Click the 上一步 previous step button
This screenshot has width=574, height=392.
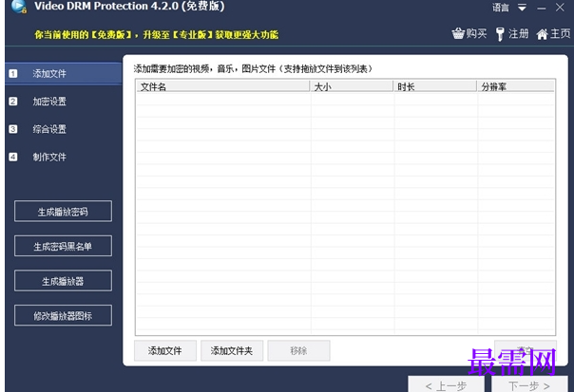point(447,384)
